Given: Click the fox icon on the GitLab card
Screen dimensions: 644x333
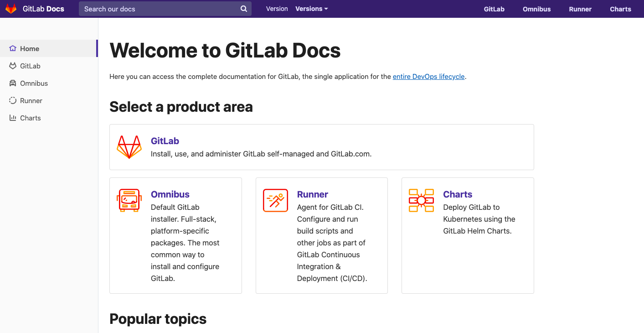Looking at the screenshot, I should click(129, 146).
